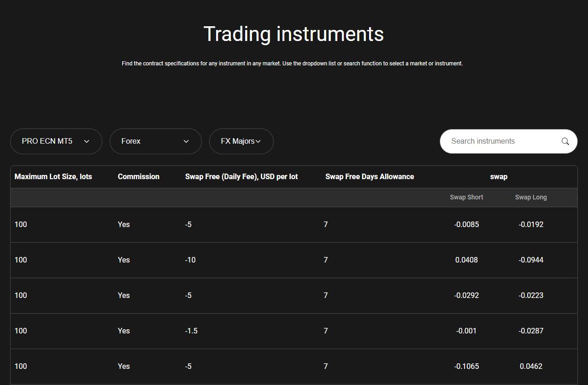The image size is (588, 385).
Task: Click the -10 daily fee cell
Action: pyautogui.click(x=190, y=260)
